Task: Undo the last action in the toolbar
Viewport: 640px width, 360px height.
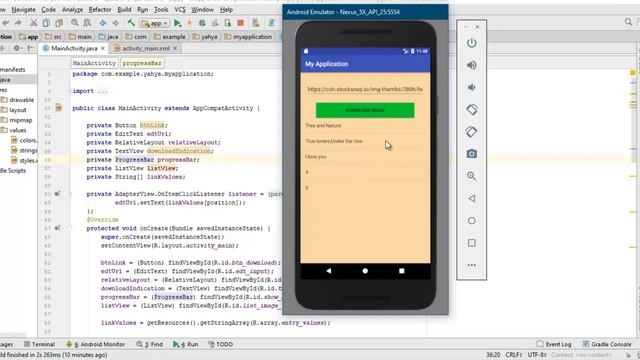Action: [x=6, y=23]
